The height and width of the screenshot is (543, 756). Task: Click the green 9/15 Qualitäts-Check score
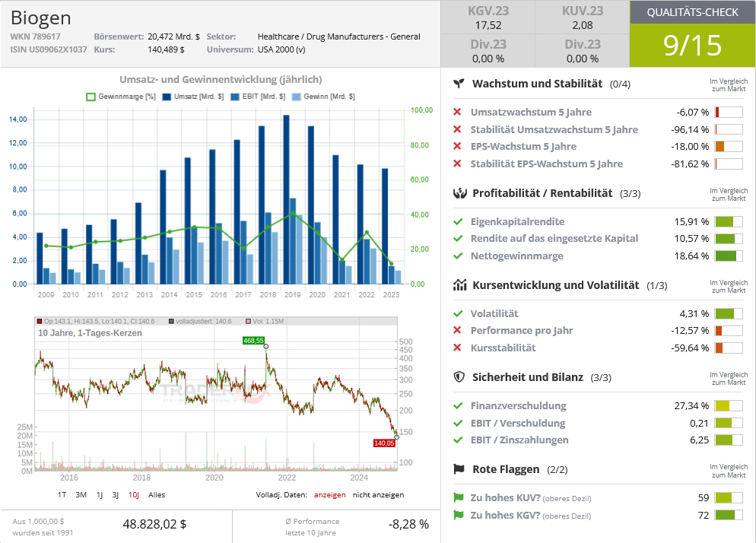(x=692, y=46)
